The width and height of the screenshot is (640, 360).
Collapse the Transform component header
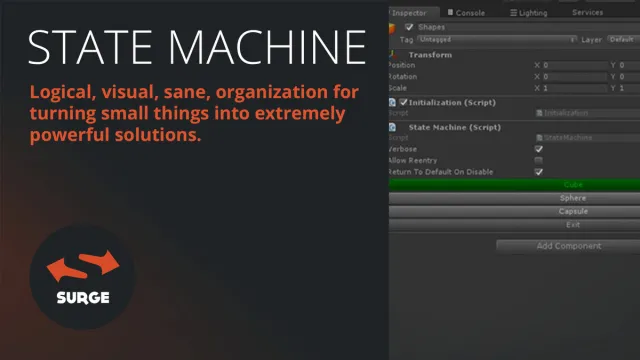coord(430,55)
